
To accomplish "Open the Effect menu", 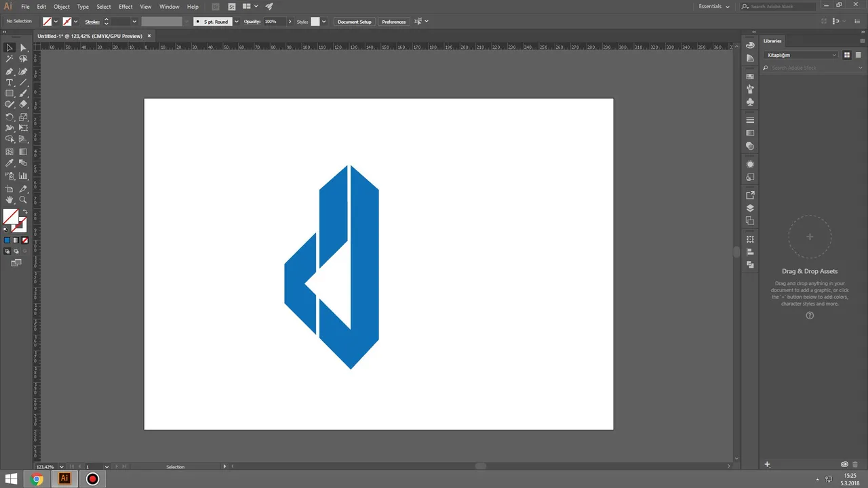I will (x=125, y=7).
